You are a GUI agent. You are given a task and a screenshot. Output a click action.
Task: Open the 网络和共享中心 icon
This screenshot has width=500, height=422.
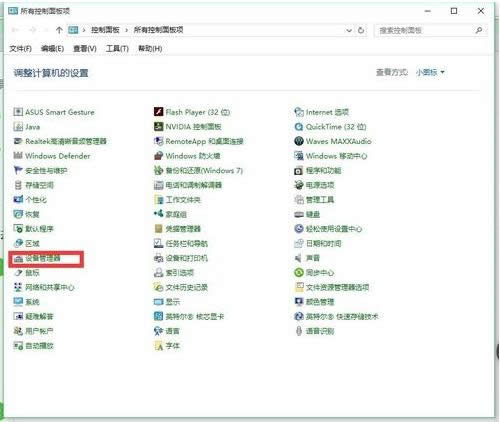pyautogui.click(x=18, y=287)
